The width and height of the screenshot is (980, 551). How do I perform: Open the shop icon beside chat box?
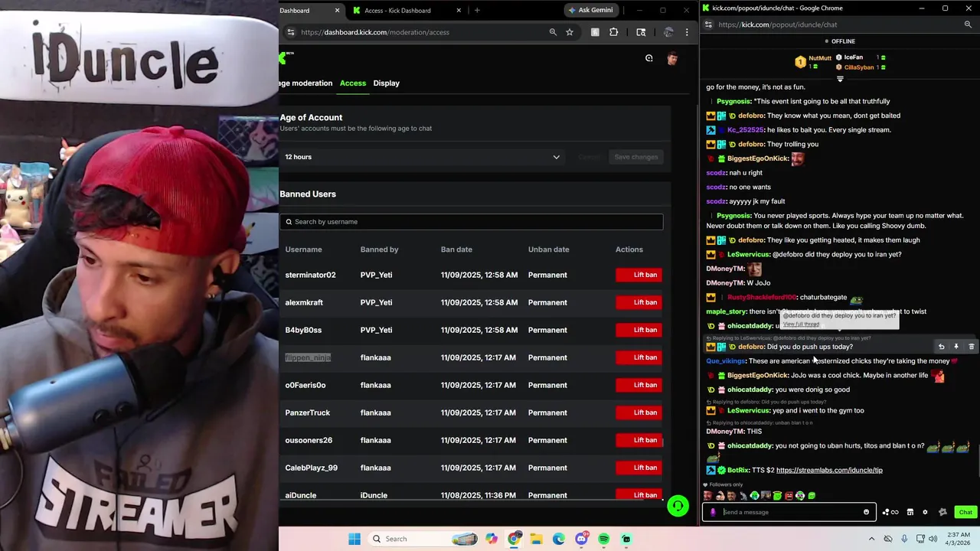click(910, 512)
